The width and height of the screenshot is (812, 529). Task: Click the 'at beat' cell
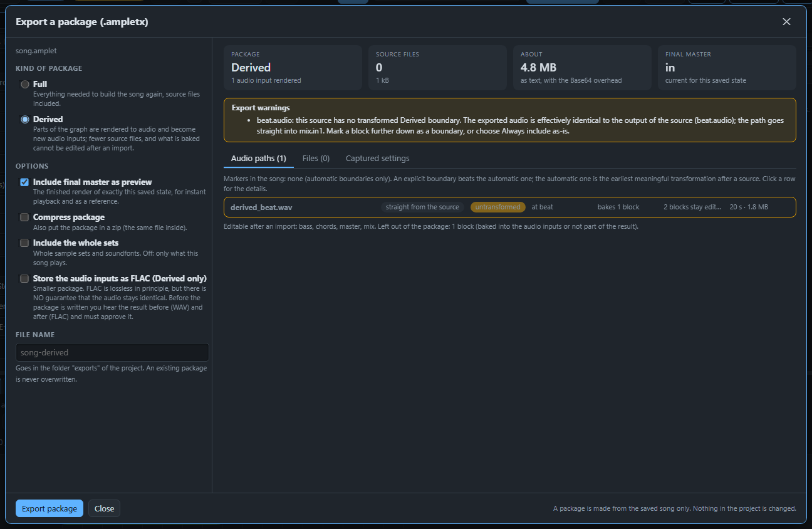tap(543, 207)
